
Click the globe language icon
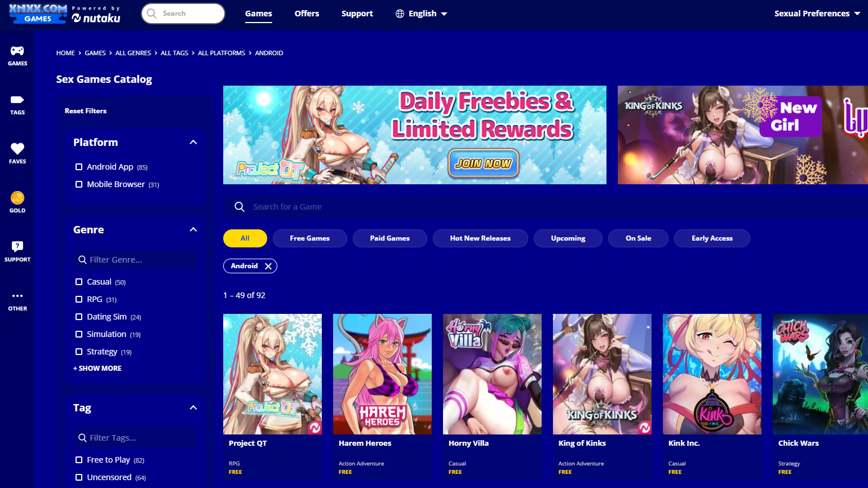point(400,14)
